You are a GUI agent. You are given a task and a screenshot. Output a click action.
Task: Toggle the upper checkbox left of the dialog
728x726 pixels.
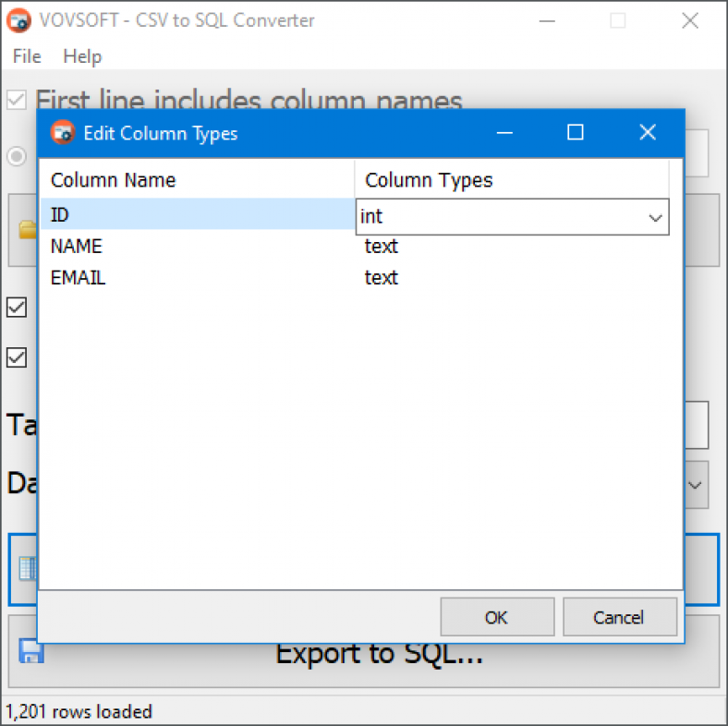17,307
